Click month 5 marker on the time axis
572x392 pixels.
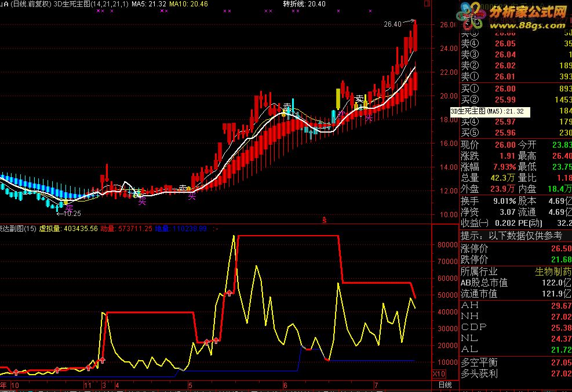pos(190,386)
